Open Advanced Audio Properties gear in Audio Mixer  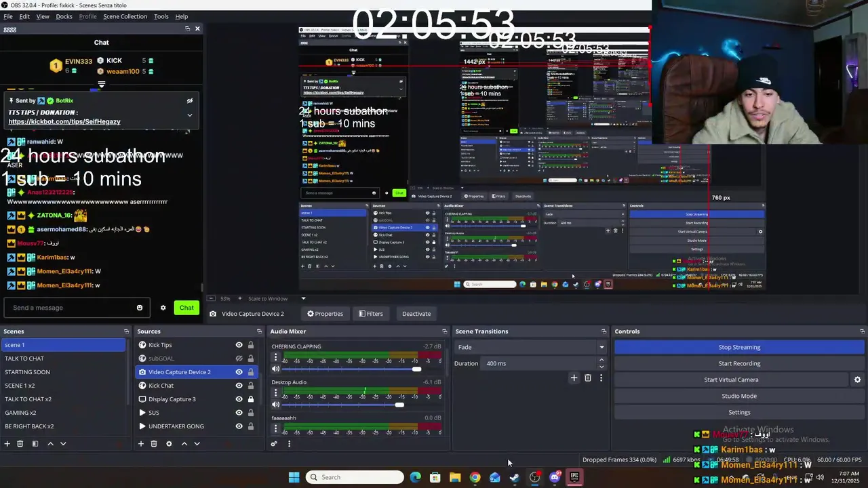(x=274, y=444)
